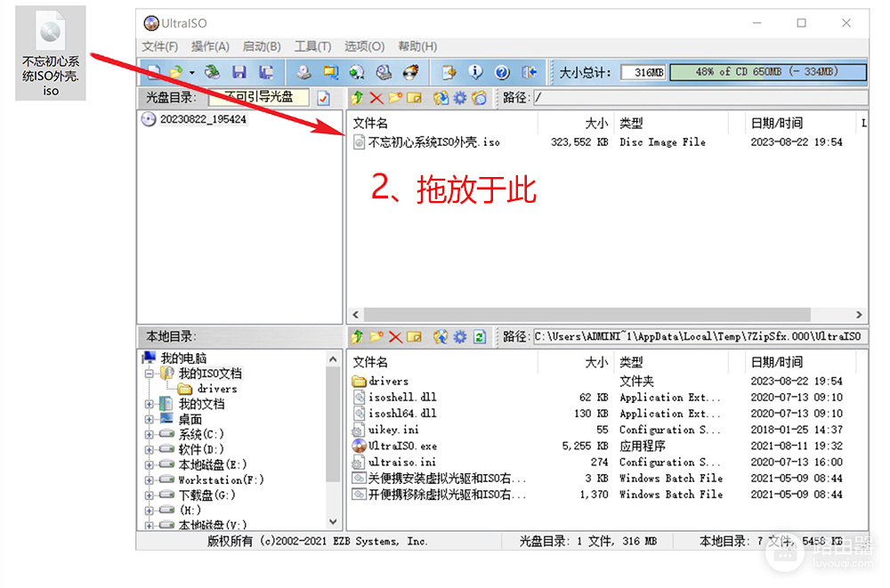Click last folder-disc icon in disc pane toolbar
This screenshot has width=890, height=588.
tap(479, 98)
